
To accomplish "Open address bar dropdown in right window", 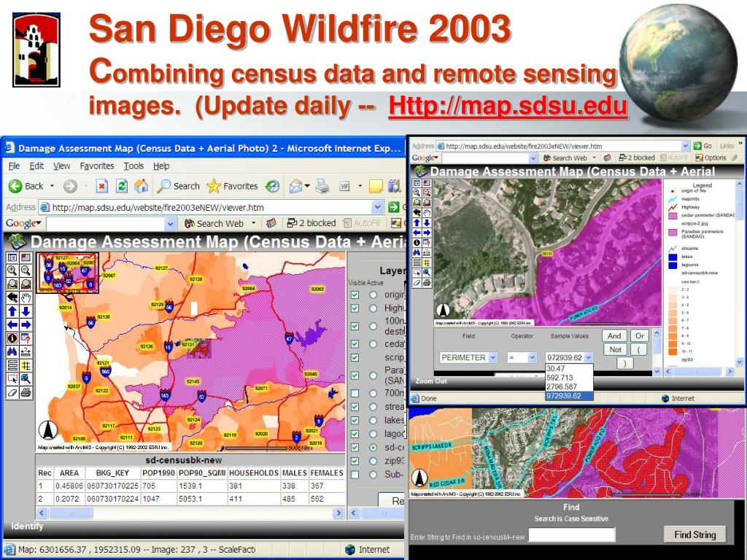I will pyautogui.click(x=685, y=146).
